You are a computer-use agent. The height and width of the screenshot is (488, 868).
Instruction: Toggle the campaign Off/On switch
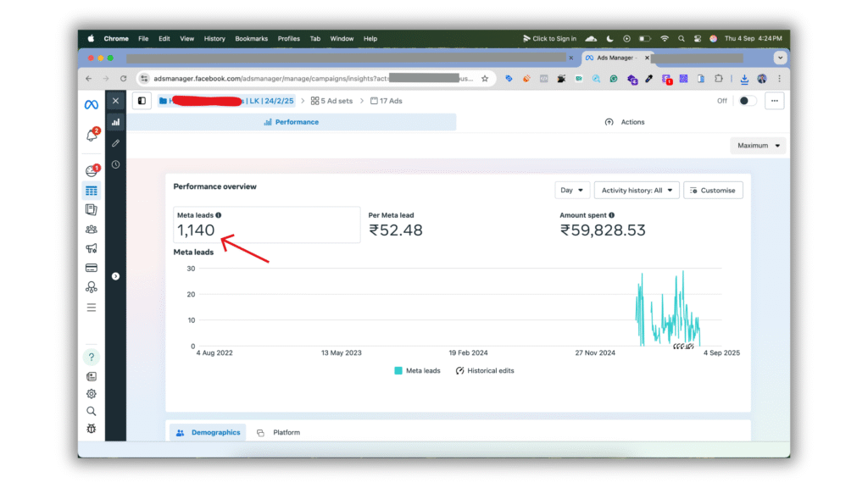tap(747, 101)
